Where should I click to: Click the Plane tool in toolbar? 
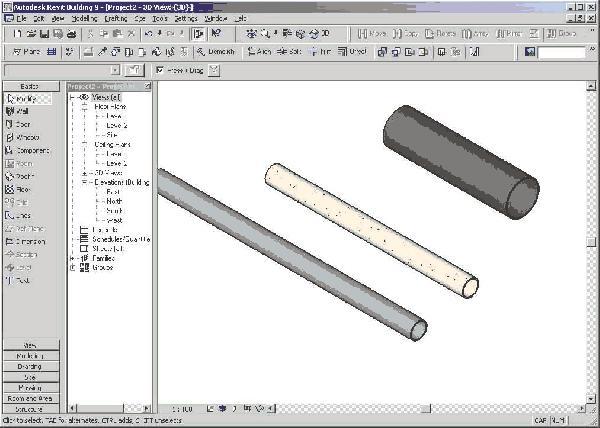(x=26, y=52)
